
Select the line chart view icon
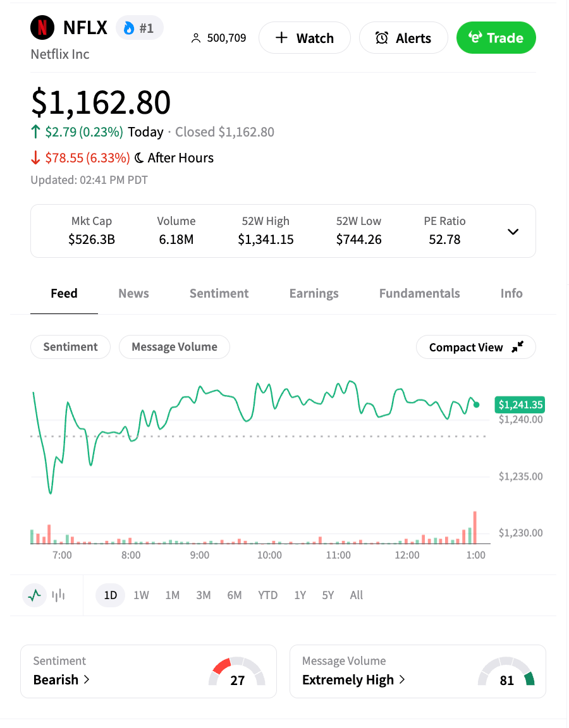click(35, 595)
